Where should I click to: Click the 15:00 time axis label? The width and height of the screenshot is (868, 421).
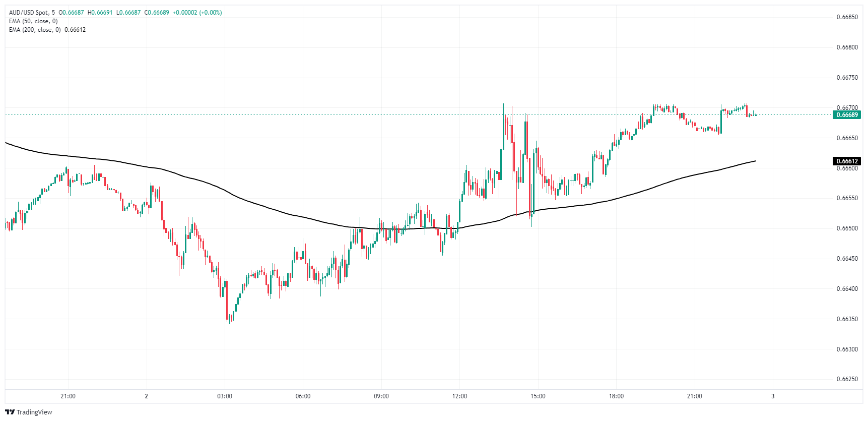[538, 396]
